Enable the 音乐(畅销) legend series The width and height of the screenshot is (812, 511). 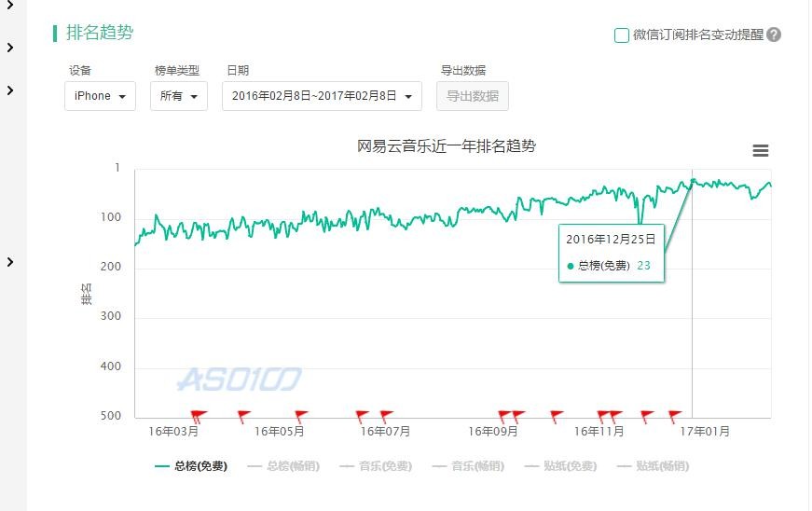[x=468, y=466]
